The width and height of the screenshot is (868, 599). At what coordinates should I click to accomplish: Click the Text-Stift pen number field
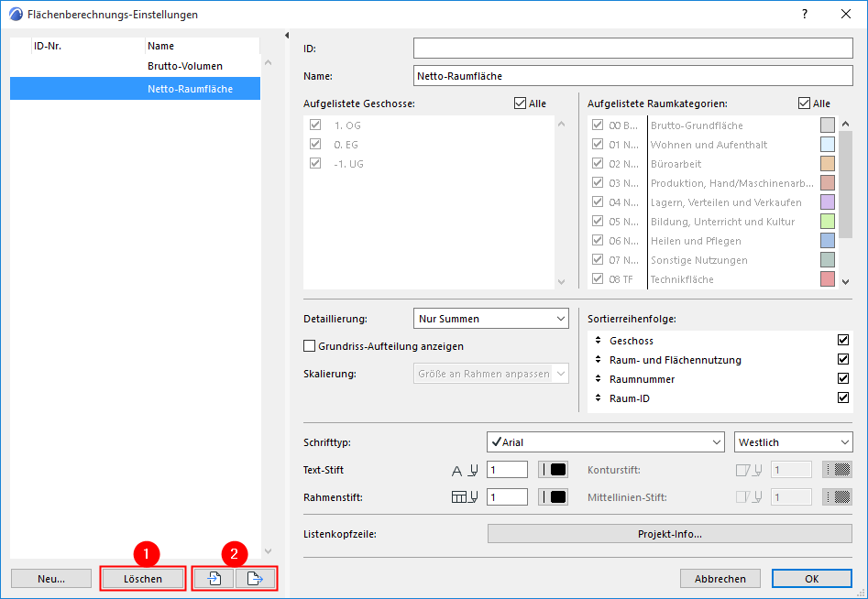[x=507, y=470]
